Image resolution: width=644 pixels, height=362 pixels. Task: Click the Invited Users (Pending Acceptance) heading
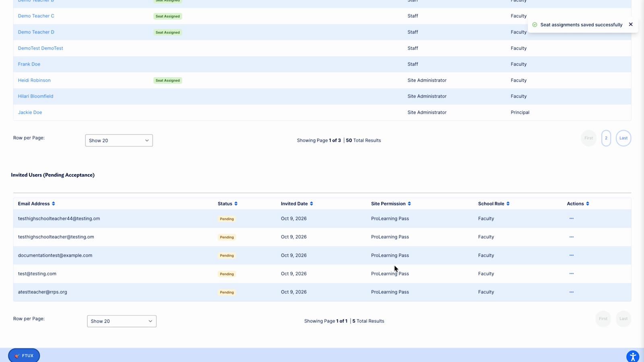(53, 175)
